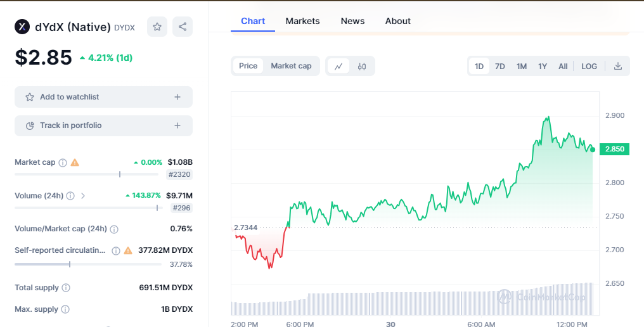644x327 pixels.
Task: Click the 0.76% volume ratio value
Action: pos(181,229)
